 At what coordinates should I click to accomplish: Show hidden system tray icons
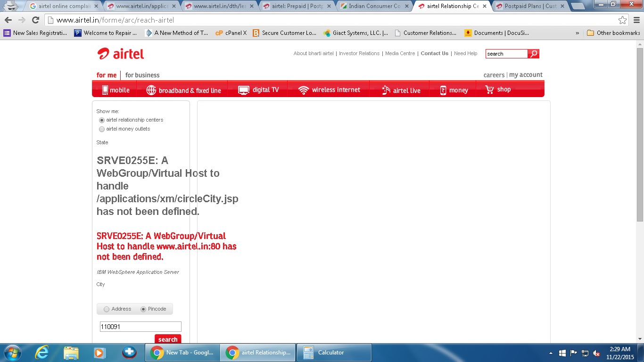tap(551, 353)
